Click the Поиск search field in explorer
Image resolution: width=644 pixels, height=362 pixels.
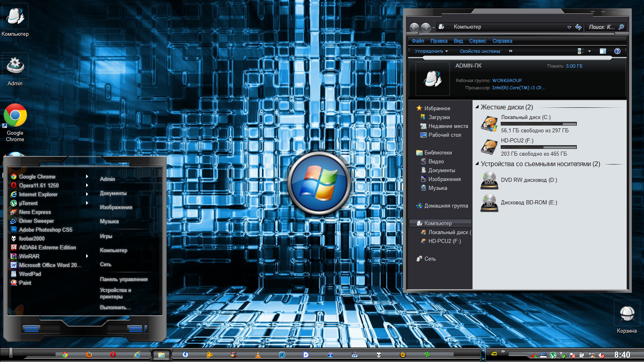601,27
